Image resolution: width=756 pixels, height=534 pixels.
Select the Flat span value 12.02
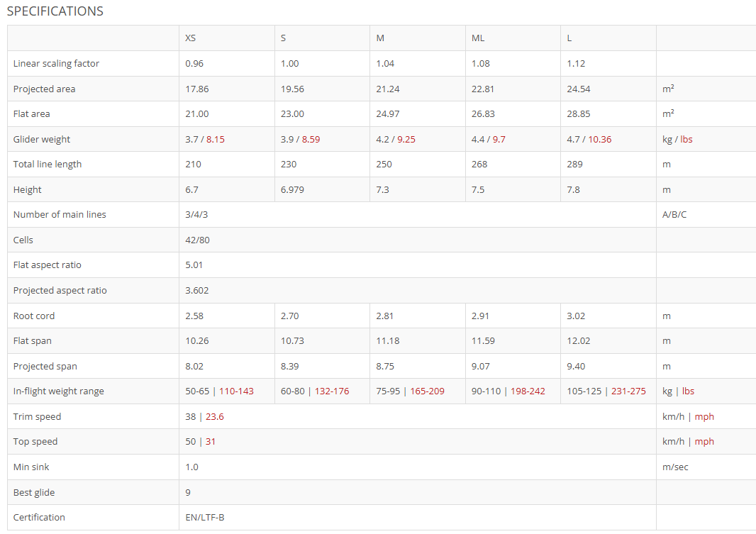click(x=579, y=341)
